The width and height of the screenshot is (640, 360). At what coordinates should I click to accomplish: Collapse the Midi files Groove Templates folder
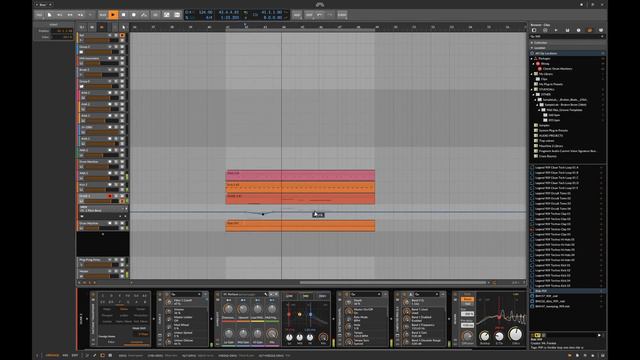pos(539,110)
